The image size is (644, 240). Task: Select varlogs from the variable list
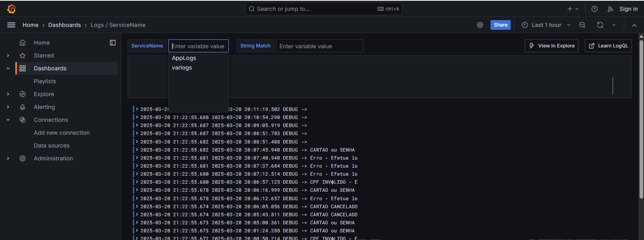point(182,68)
